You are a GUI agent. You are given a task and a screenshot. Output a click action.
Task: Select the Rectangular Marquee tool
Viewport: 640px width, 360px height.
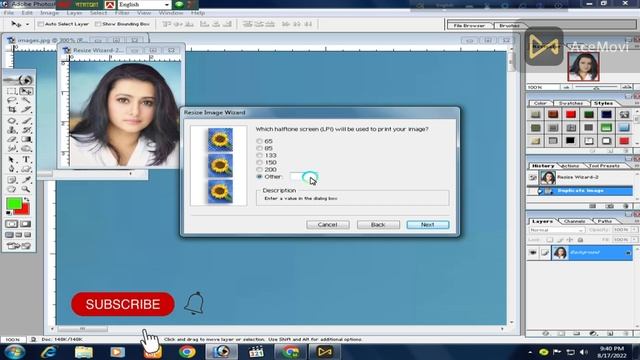coord(11,91)
